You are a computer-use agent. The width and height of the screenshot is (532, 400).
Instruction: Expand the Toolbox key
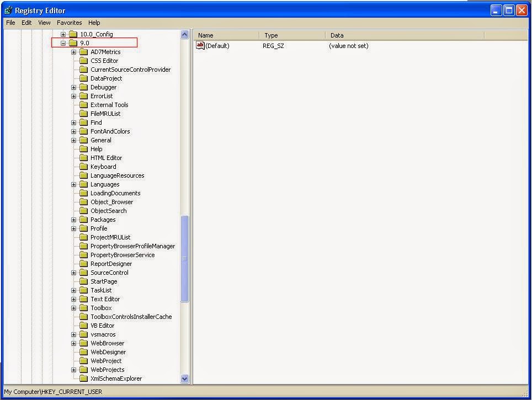point(73,308)
